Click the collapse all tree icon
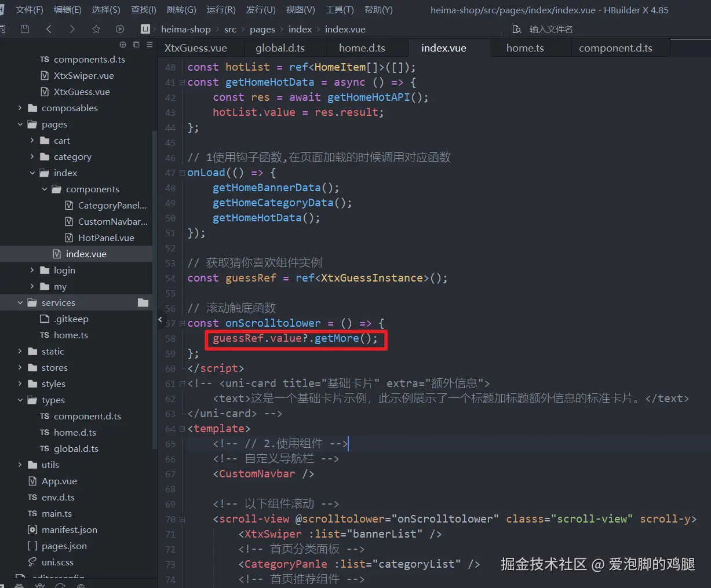Image resolution: width=711 pixels, height=588 pixels. (136, 45)
